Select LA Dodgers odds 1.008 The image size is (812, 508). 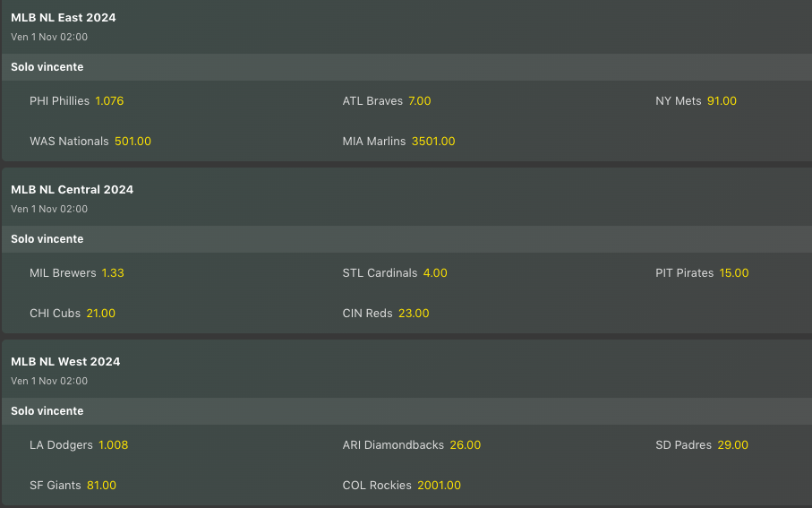(114, 445)
